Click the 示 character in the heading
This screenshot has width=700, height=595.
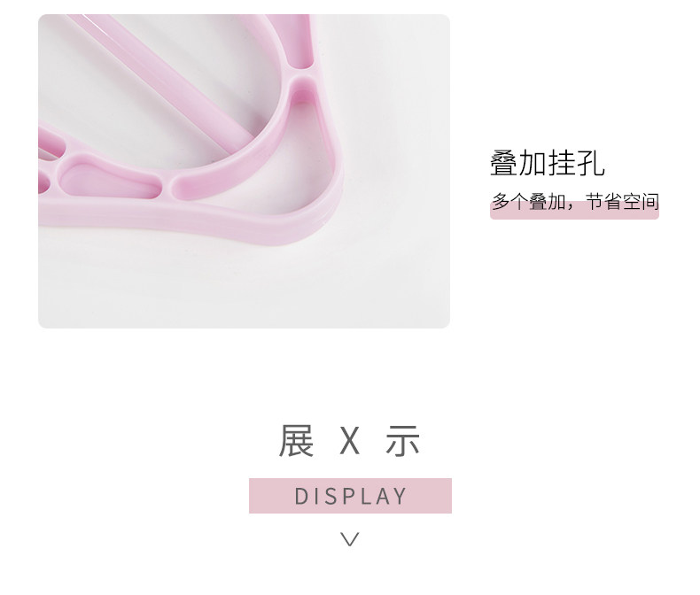point(402,441)
